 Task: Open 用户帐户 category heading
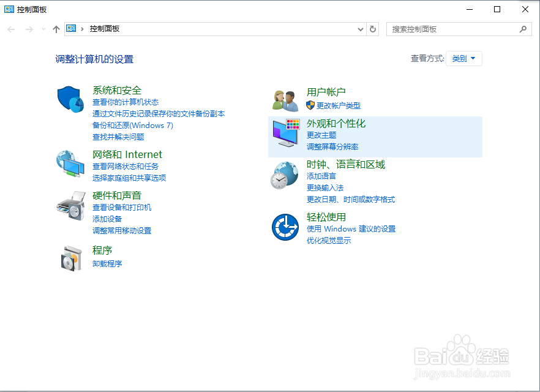[326, 92]
